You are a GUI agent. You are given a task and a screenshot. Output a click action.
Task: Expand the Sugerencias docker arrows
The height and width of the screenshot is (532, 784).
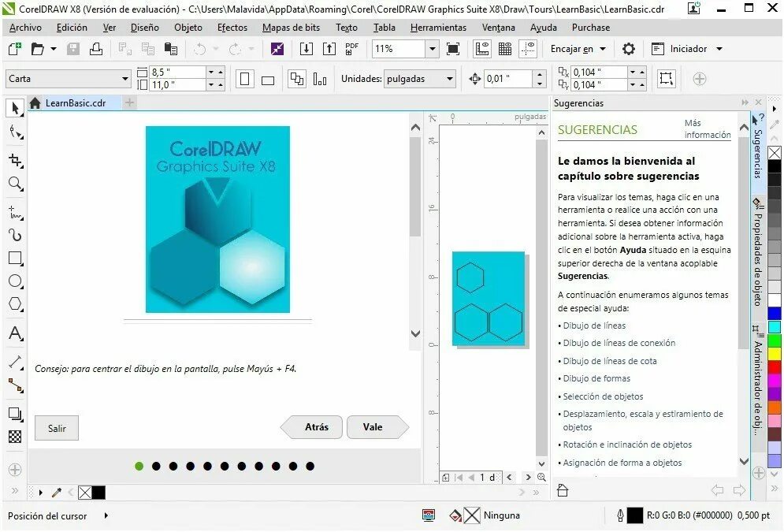[745, 102]
